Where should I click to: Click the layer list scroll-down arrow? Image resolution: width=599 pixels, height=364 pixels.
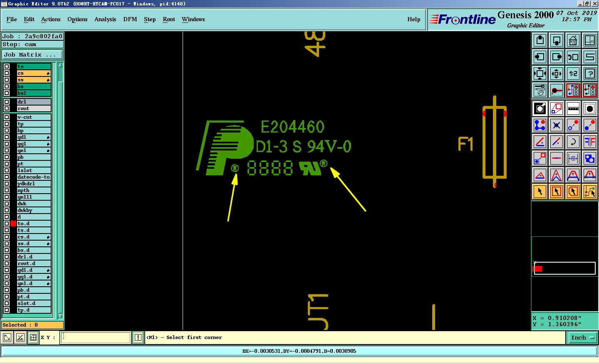[x=61, y=316]
